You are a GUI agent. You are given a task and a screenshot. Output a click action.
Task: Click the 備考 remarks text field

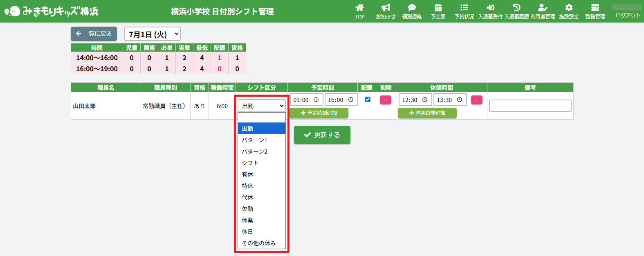530,106
